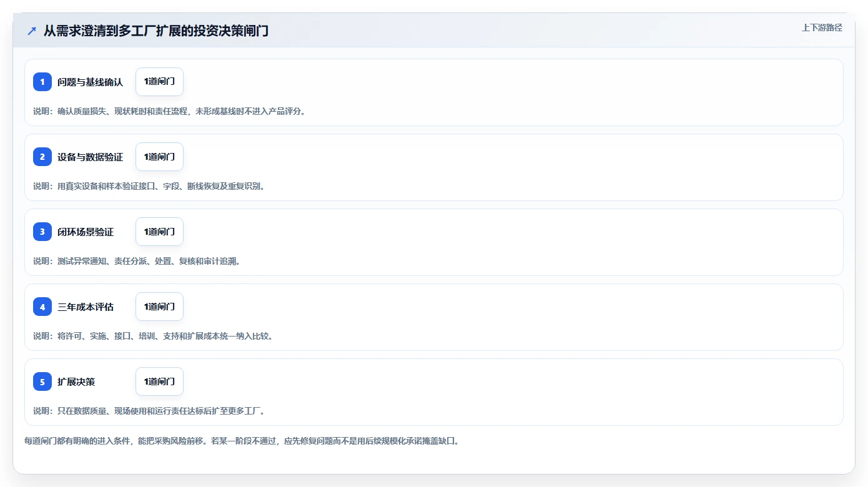This screenshot has height=487, width=868.
Task: Click description starting 确认质量损失
Action: coord(169,111)
